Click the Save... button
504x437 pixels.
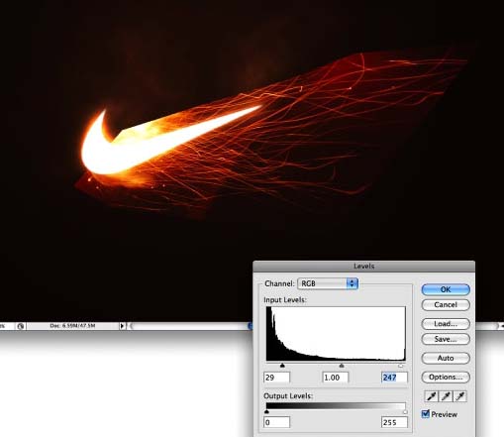pos(446,339)
